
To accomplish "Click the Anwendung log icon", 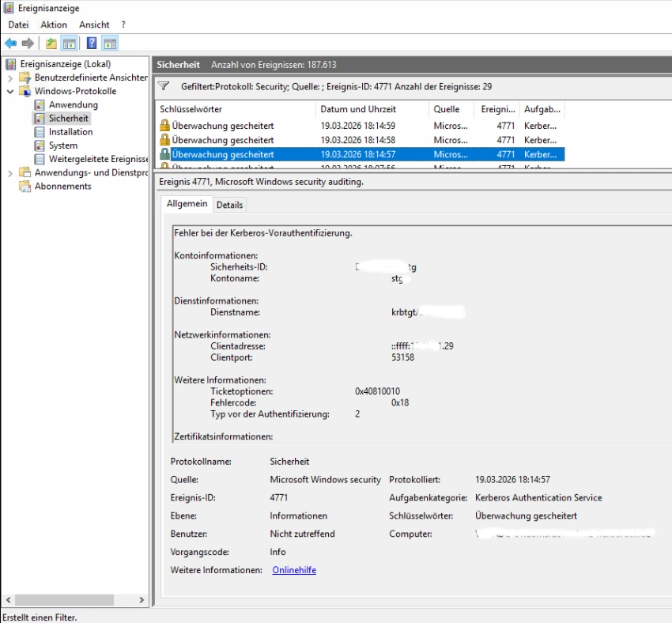I will (40, 105).
